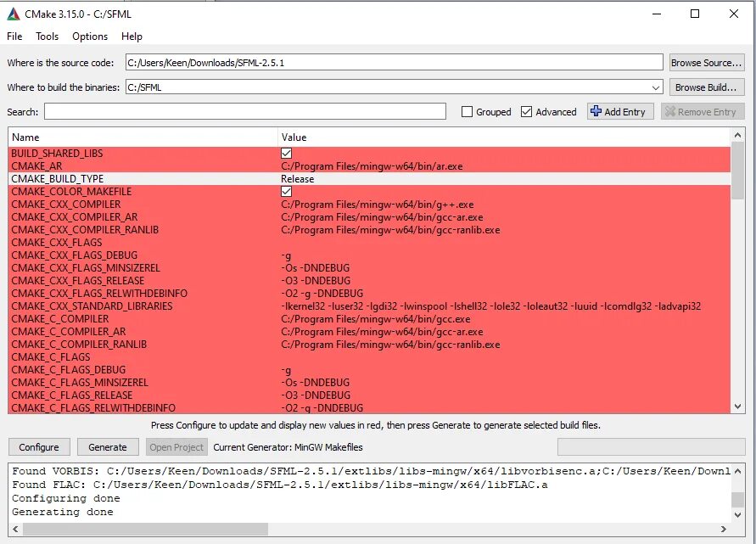Select CMAKE_CXX_COMPILER_RANLIB entry name
This screenshot has height=544, width=756.
coord(85,229)
